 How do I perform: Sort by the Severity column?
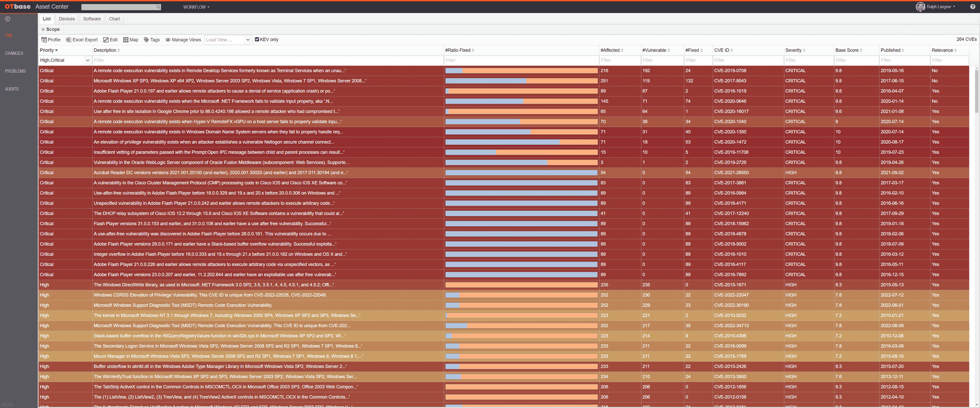coord(804,50)
